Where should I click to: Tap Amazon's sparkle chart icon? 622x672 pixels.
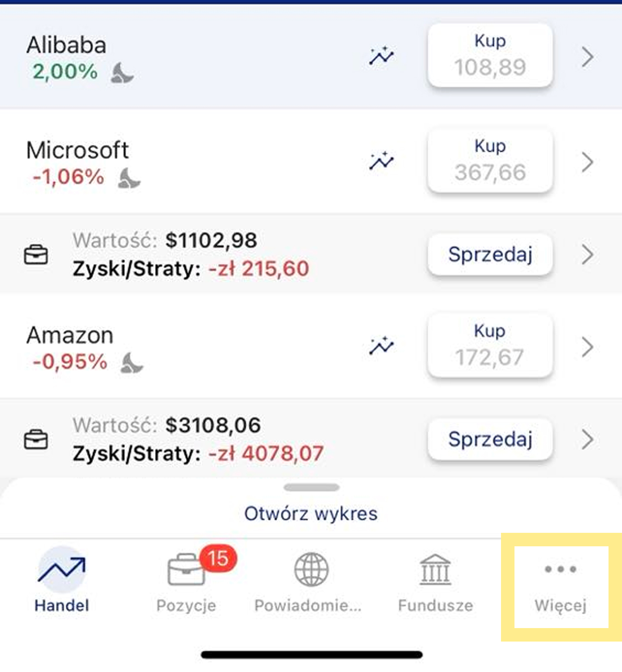381,346
